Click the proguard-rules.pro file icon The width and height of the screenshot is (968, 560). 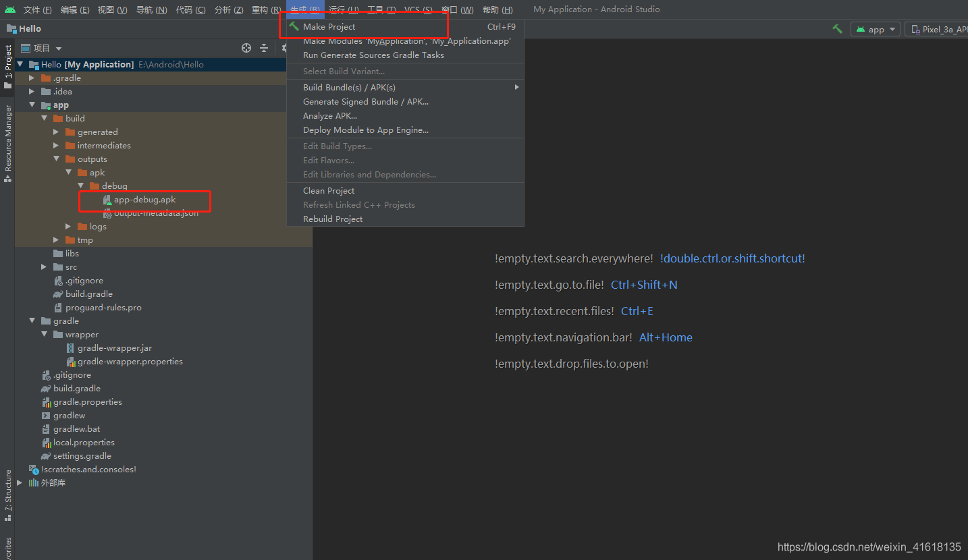[x=58, y=308]
